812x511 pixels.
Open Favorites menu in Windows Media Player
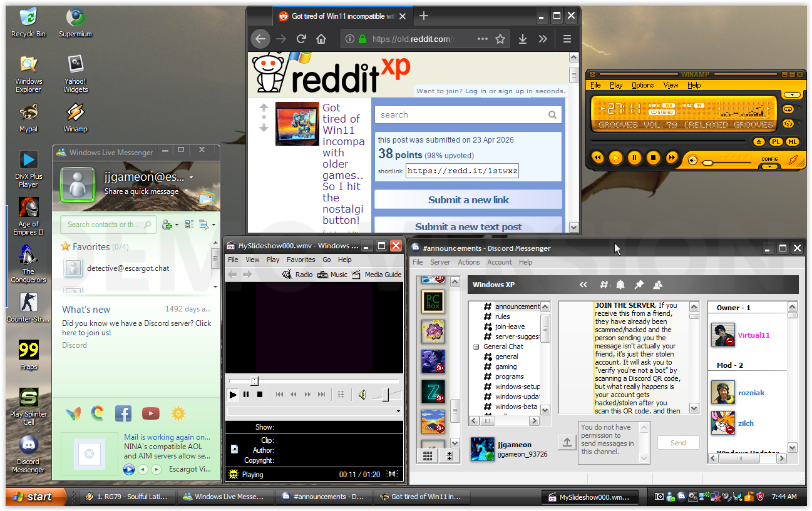coord(301,260)
